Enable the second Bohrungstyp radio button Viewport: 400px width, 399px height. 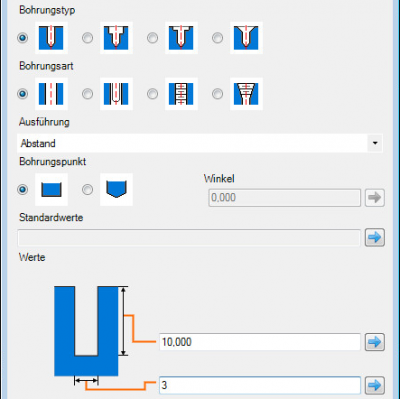click(x=88, y=38)
